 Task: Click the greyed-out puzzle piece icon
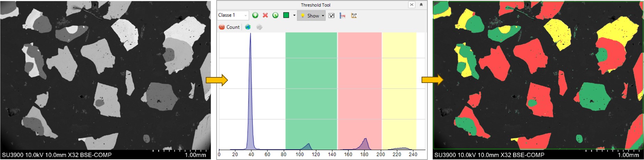coord(259,27)
